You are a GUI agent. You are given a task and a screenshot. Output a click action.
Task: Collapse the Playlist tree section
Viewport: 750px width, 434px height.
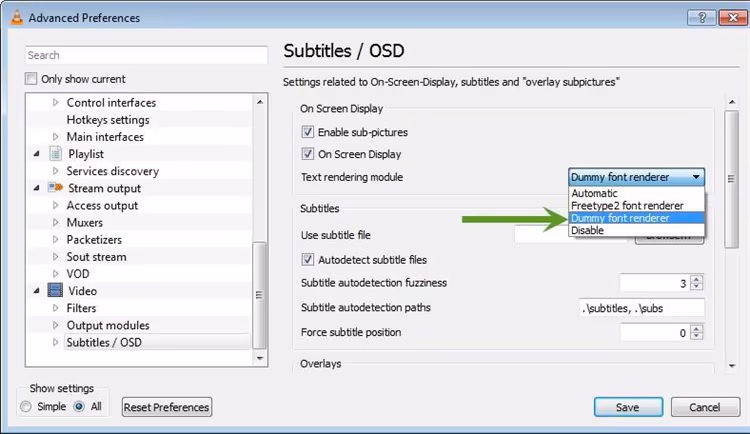36,154
